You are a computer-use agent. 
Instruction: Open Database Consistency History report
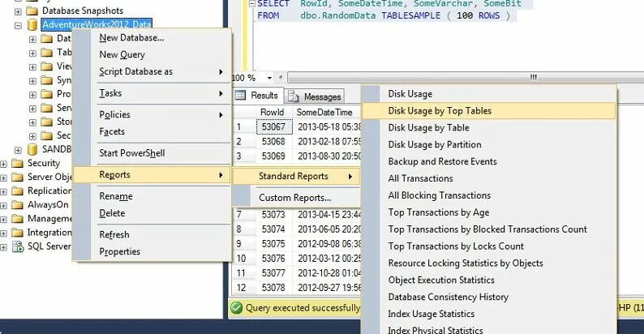[489, 297]
